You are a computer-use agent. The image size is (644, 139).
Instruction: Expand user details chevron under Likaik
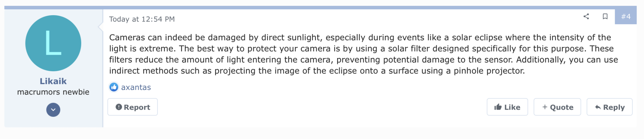pyautogui.click(x=53, y=110)
